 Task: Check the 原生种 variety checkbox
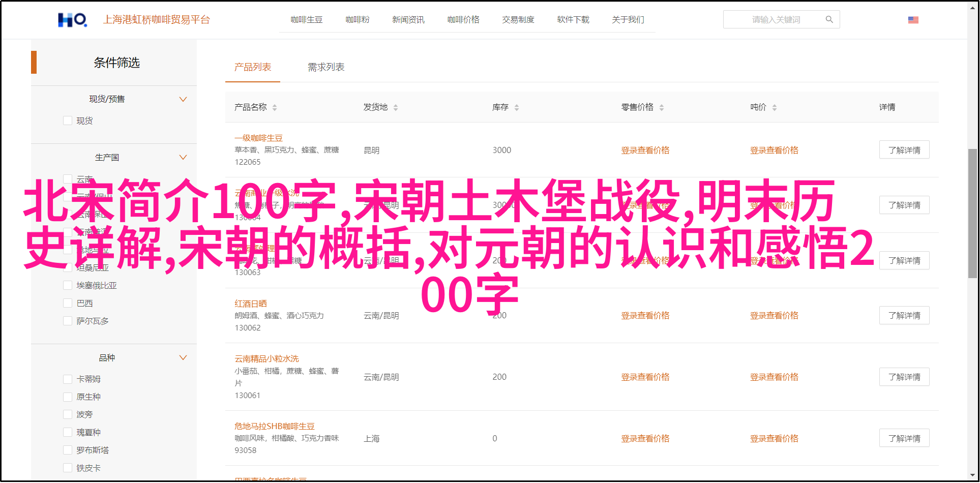(x=68, y=397)
